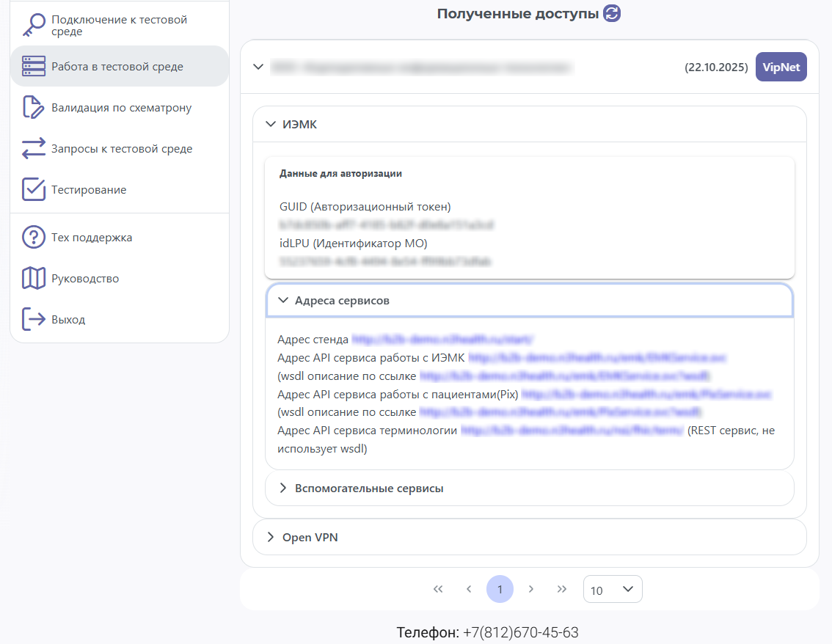Image resolution: width=832 pixels, height=644 pixels.
Task: Open wsdl description link for Pix service
Action: coord(561,412)
